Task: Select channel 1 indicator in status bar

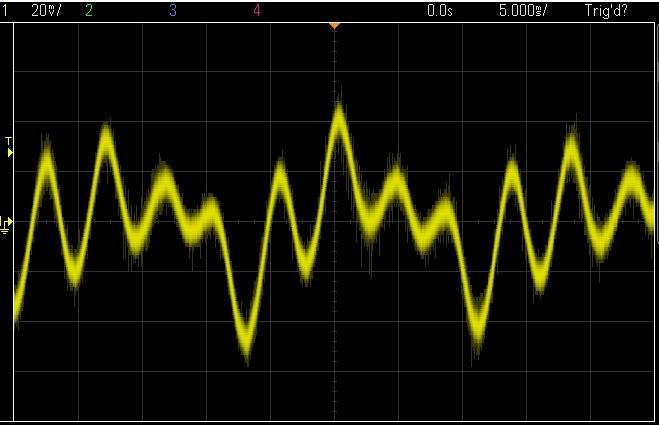Action: click(5, 10)
